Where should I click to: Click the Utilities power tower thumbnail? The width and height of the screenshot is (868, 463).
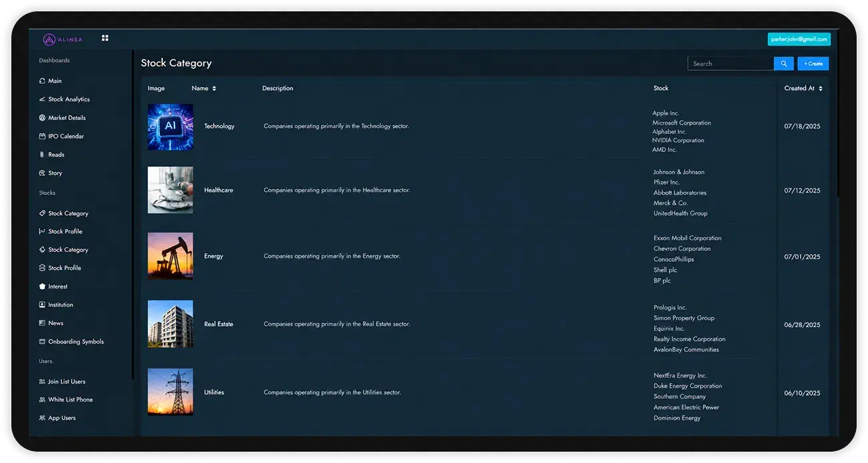coord(171,392)
